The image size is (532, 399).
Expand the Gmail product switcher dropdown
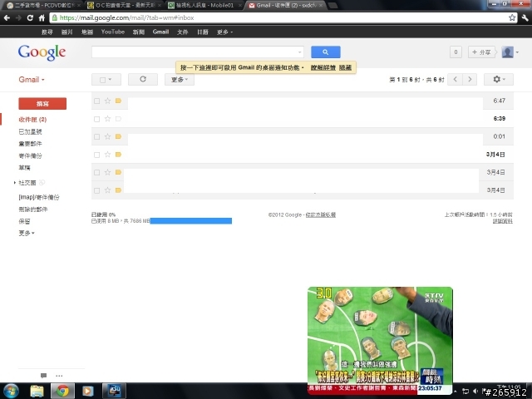coord(32,80)
